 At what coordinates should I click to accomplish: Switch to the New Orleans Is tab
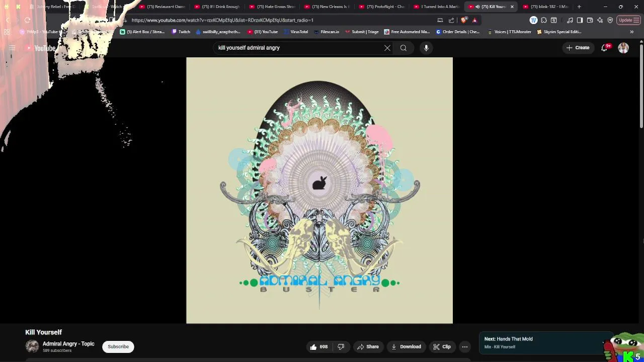click(x=328, y=7)
